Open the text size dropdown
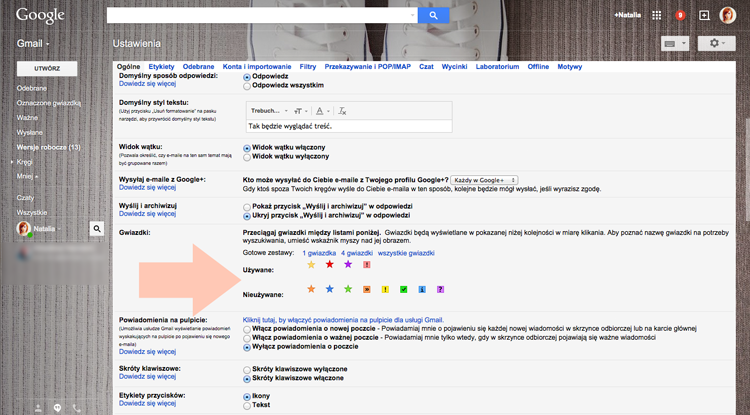 (301, 111)
